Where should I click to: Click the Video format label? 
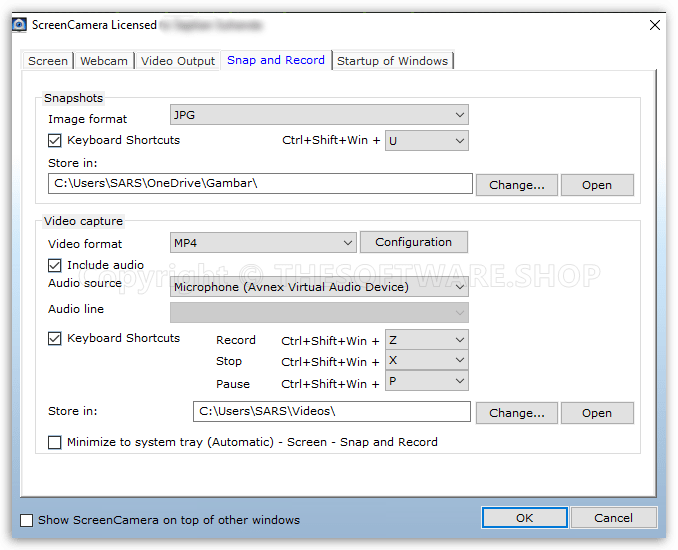coord(85,244)
